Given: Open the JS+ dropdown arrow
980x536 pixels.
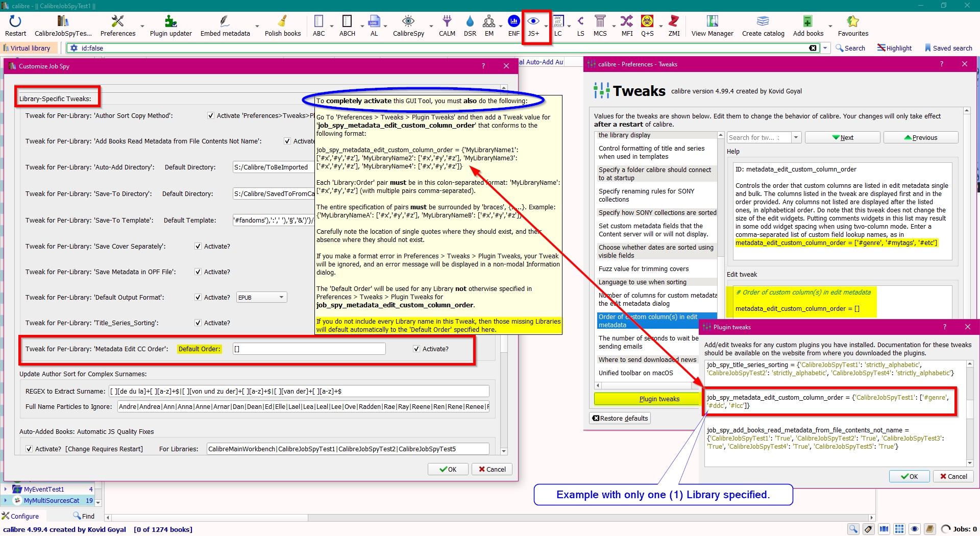Looking at the screenshot, I should click(546, 26).
